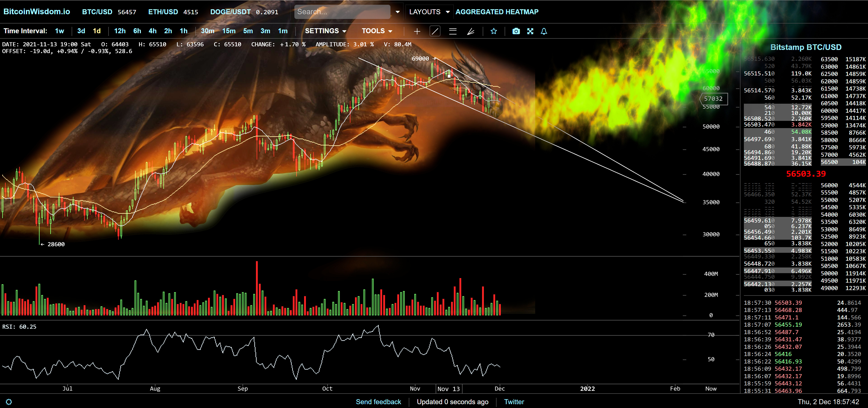Click the 69000 high price annotation
Image resolution: width=868 pixels, height=408 pixels.
420,59
